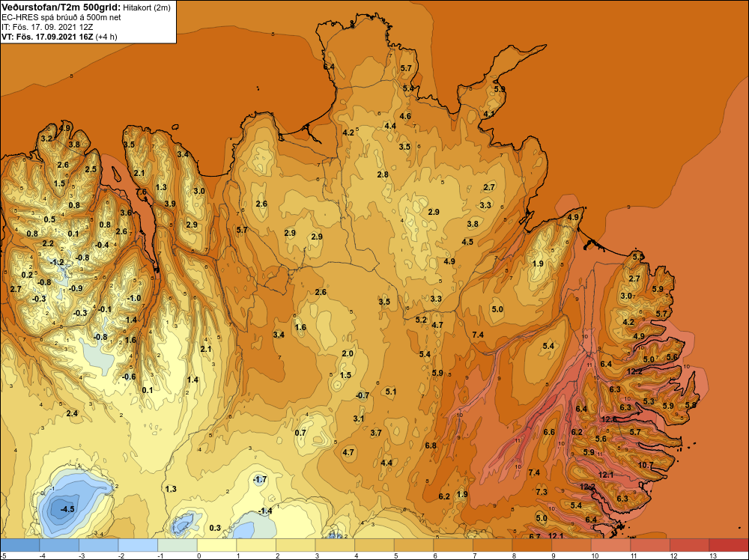Viewport: 749px width, 560px height.
Task: Click the 2.4 temperature reading
Action: click(x=72, y=413)
